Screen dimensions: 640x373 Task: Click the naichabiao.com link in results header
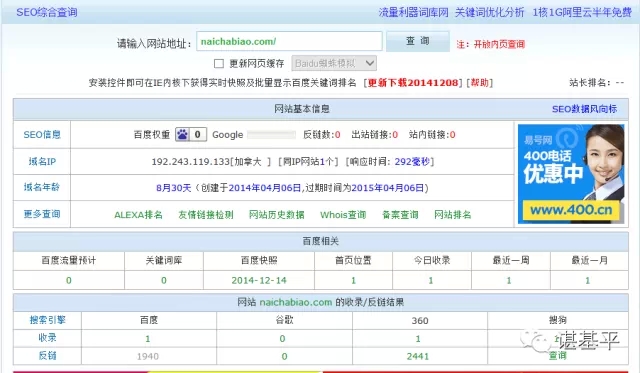pos(296,302)
